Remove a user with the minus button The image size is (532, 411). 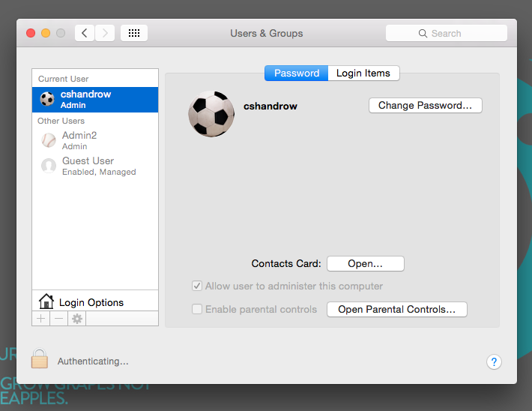(x=58, y=319)
